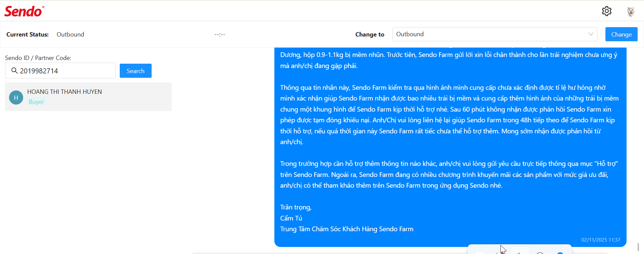The height and width of the screenshot is (254, 644).
Task: Click the magnifier icon in search field
Action: click(x=14, y=71)
